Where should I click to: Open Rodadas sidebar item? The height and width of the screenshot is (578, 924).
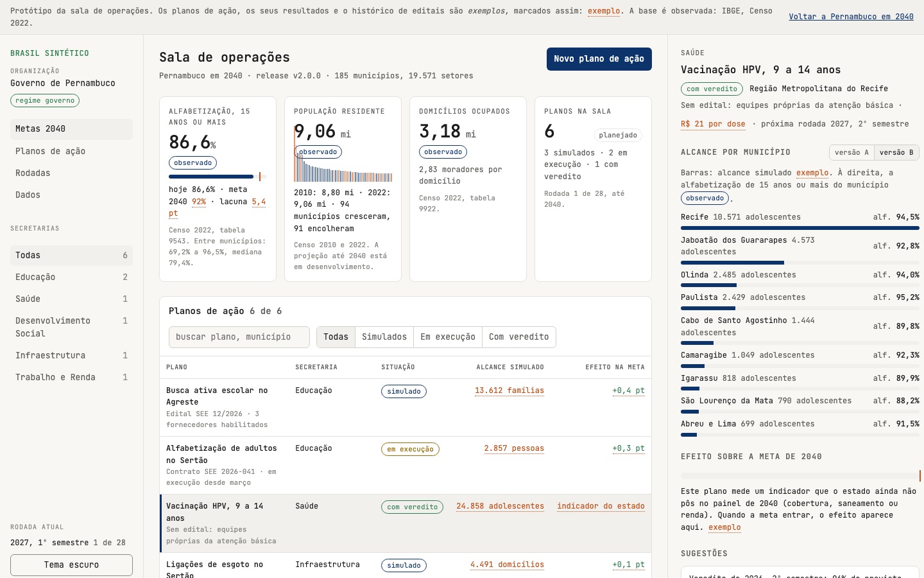pyautogui.click(x=71, y=173)
